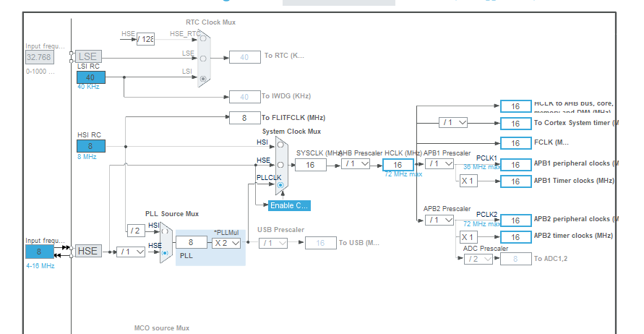Image resolution: width=644 pixels, height=334 pixels.
Task: Click the '8 MHz' HSI label
Action: click(x=87, y=157)
